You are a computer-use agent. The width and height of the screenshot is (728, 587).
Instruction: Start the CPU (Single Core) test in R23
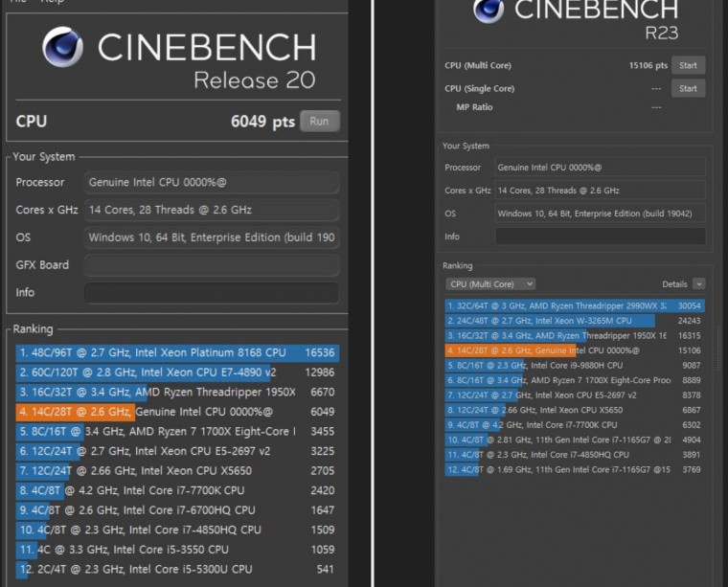(688, 89)
